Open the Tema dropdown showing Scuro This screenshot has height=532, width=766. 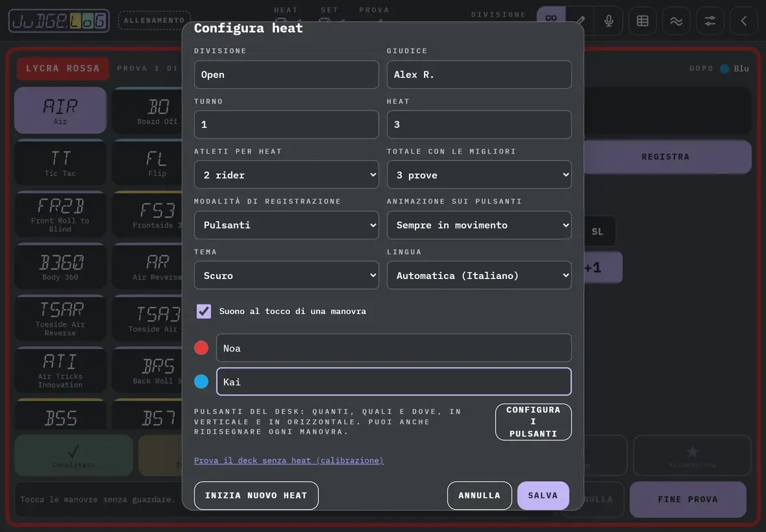tap(286, 275)
